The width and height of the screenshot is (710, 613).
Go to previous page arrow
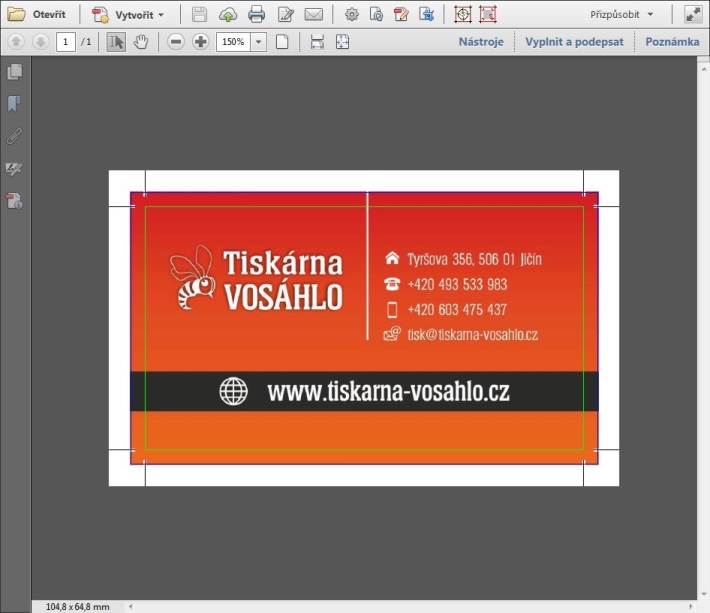coord(16,42)
